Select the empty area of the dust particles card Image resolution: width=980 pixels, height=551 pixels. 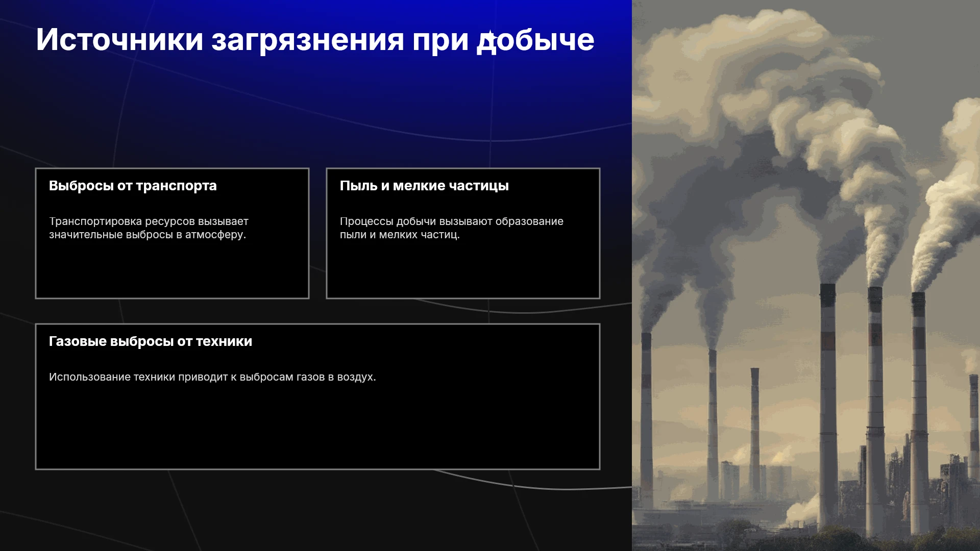click(463, 270)
